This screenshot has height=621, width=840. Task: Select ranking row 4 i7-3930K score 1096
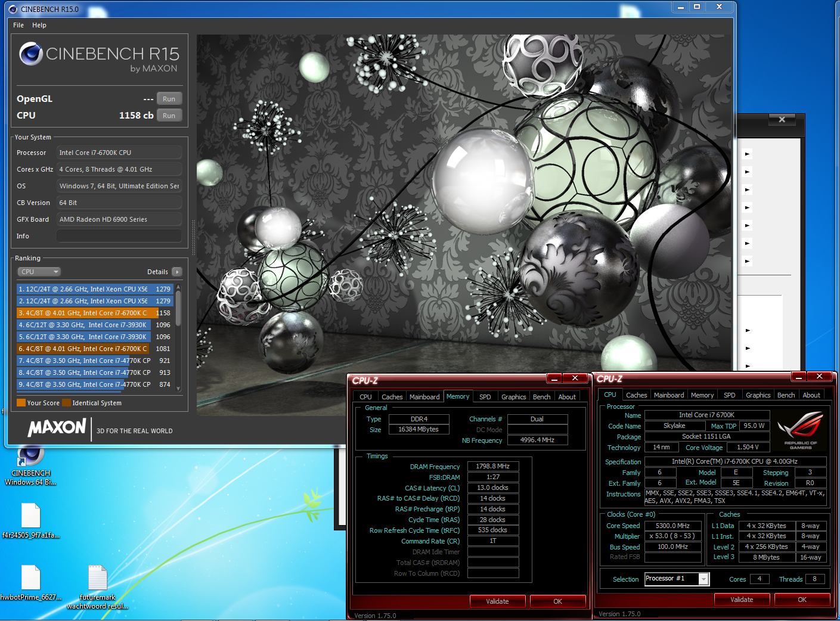pos(95,325)
